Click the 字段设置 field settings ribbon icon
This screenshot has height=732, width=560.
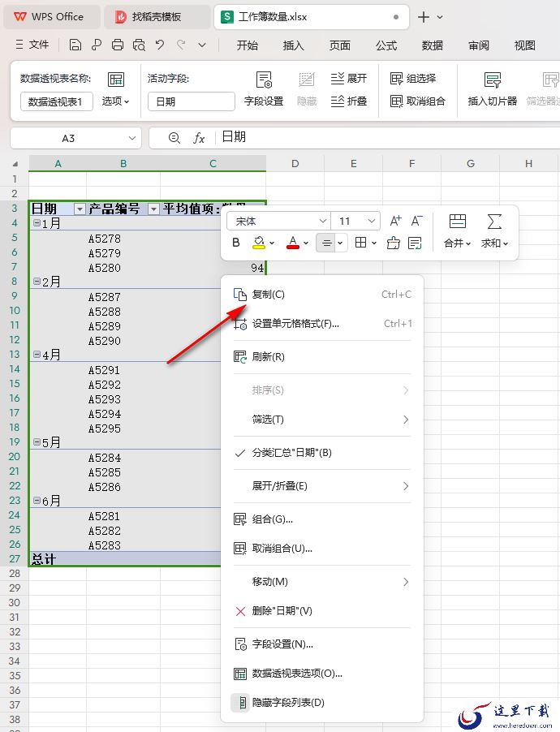264,80
